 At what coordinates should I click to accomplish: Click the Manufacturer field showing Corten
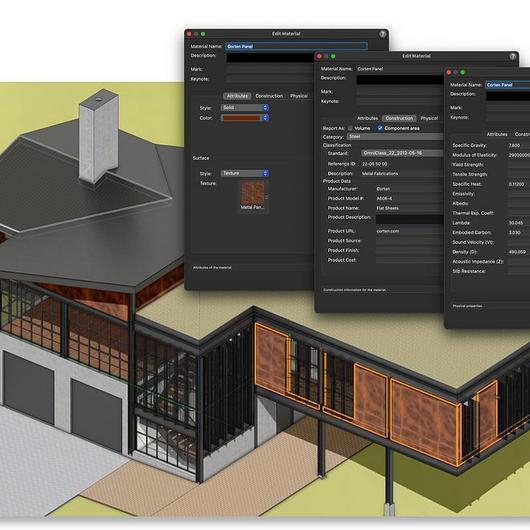pos(410,189)
